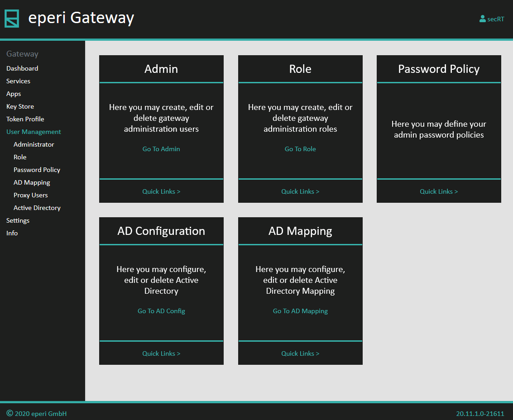
Task: Click the AD Configuration card title
Action: tap(161, 231)
